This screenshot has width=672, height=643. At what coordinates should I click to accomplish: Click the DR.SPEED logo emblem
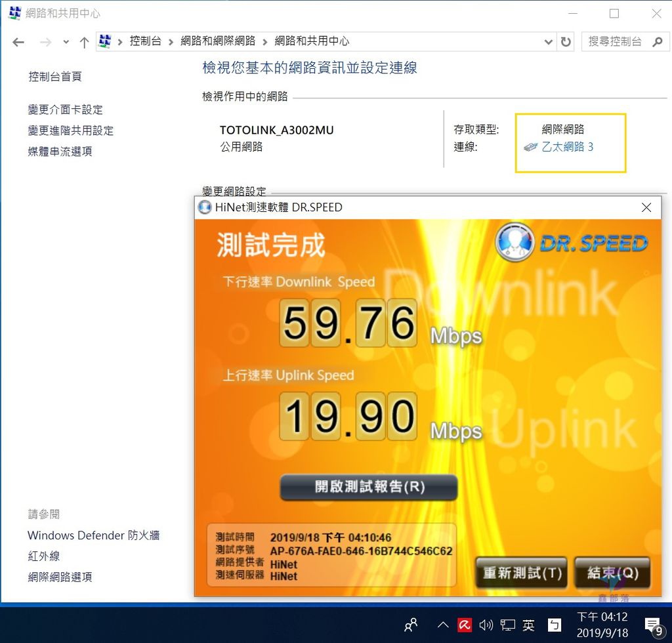coord(514,242)
